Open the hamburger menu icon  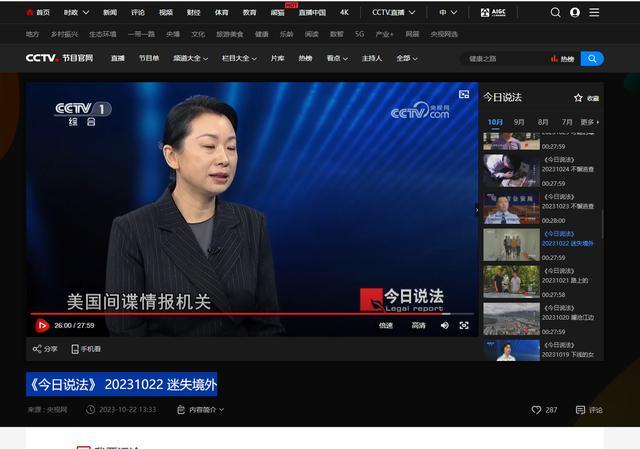point(594,13)
